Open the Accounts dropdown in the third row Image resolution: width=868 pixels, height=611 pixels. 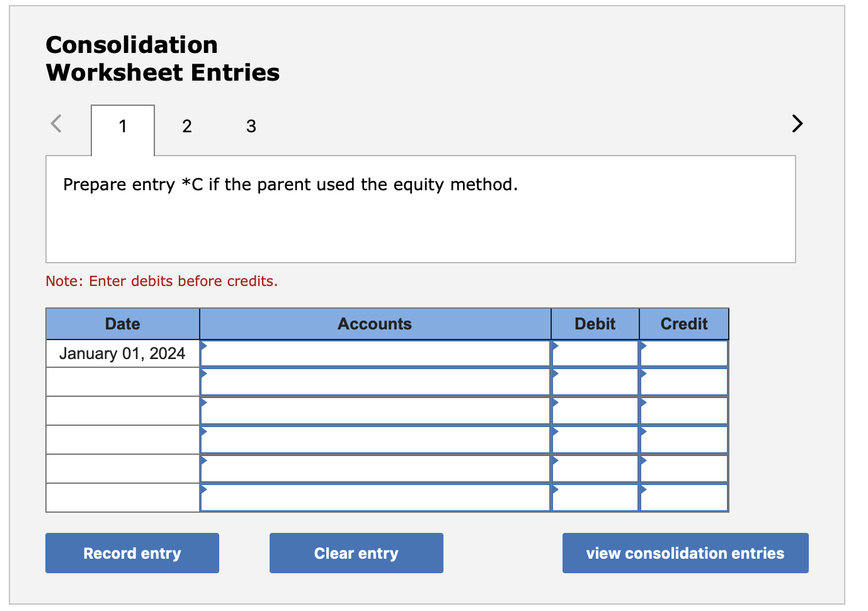click(205, 403)
